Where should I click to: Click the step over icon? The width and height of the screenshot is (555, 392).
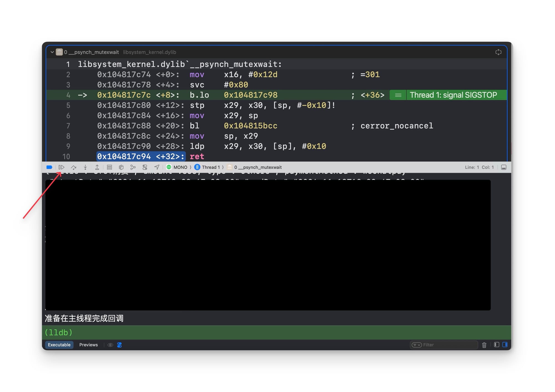pyautogui.click(x=74, y=167)
